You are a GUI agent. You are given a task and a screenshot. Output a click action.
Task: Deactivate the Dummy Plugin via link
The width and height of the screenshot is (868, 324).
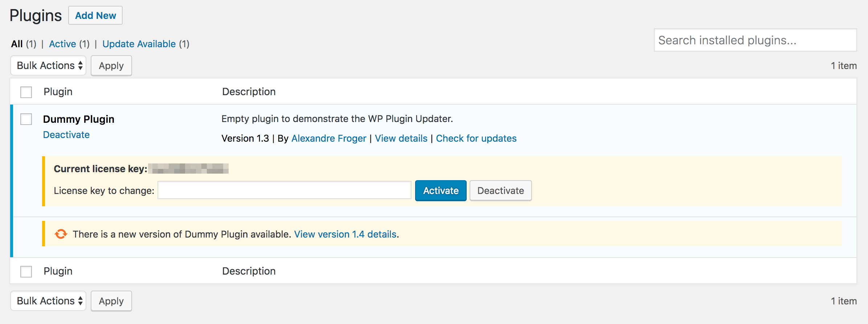(66, 135)
